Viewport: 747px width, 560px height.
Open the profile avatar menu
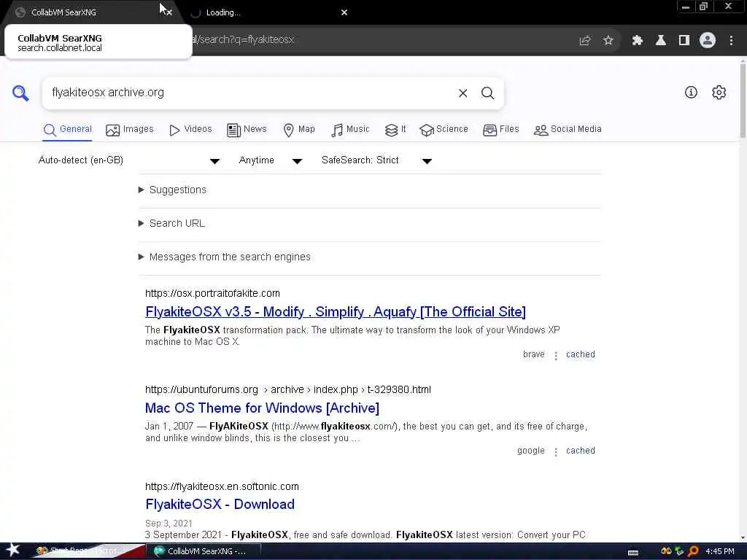(x=708, y=41)
